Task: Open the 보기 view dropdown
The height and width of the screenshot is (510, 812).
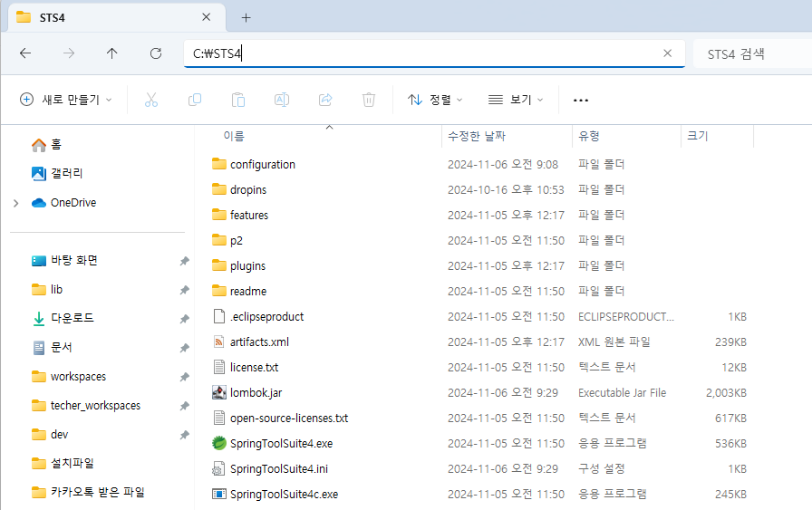Action: [516, 100]
